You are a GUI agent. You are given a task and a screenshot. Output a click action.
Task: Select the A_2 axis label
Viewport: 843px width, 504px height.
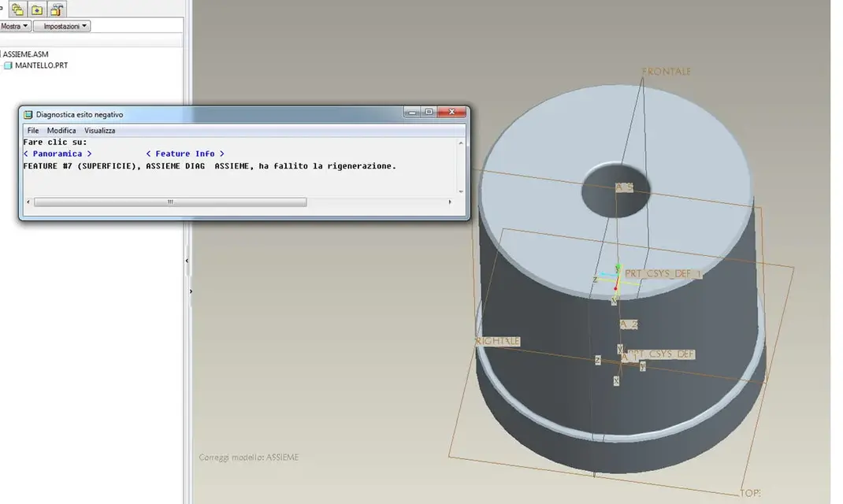pos(629,324)
